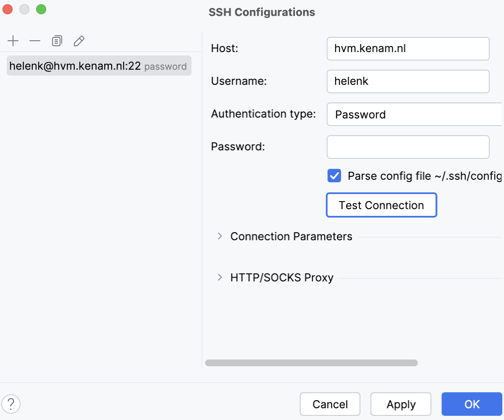Select the helenk@hvm.kenam.nl:22 configuration
Screen dimensions: 504x420
pyautogui.click(x=99, y=66)
